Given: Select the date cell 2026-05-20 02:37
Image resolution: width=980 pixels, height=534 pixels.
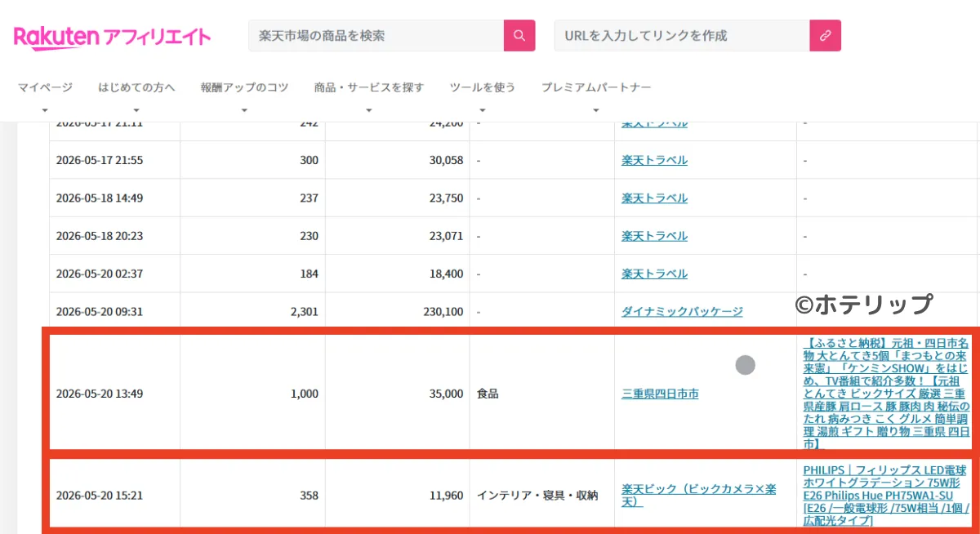Looking at the screenshot, I should 100,274.
